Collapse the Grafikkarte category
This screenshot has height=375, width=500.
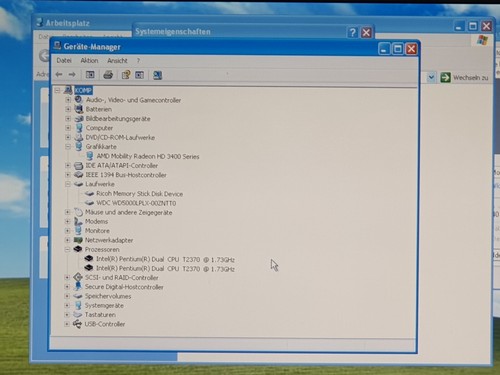[68, 147]
